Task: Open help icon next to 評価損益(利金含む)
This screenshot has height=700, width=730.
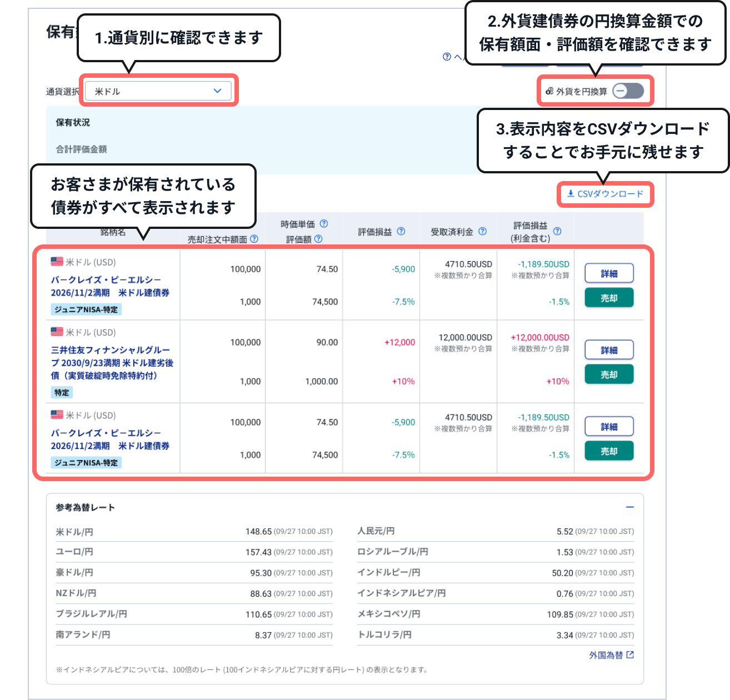Action: (x=557, y=231)
